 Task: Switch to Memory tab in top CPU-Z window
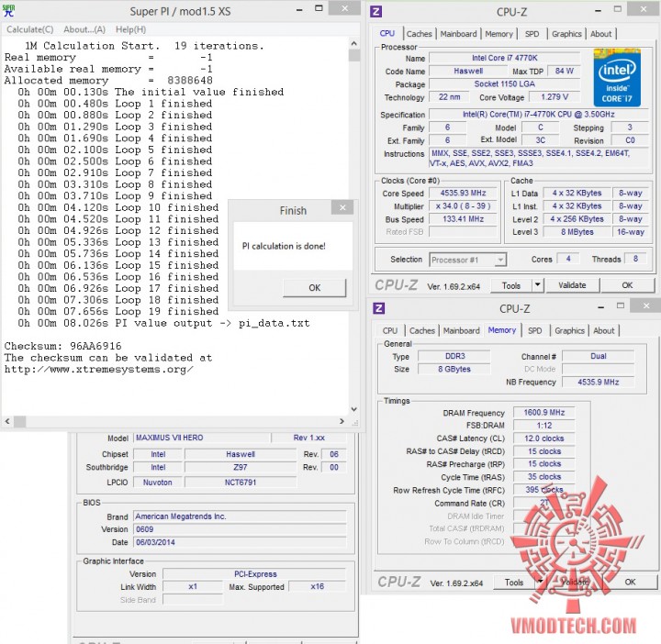[x=499, y=34]
